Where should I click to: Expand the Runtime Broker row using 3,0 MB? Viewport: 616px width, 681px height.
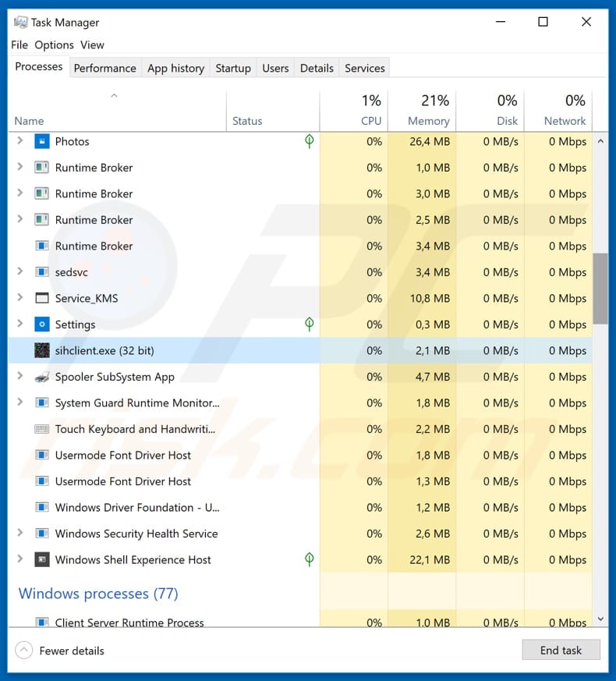tap(19, 193)
